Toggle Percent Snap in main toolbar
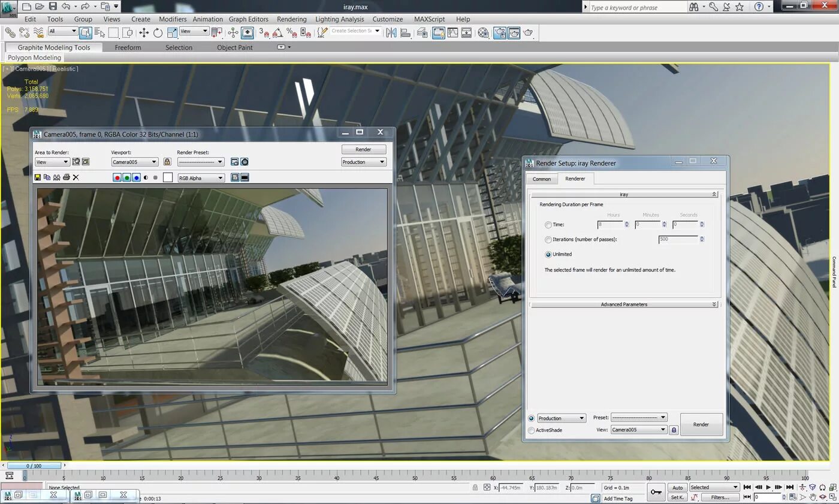This screenshot has height=504, width=839. [292, 32]
